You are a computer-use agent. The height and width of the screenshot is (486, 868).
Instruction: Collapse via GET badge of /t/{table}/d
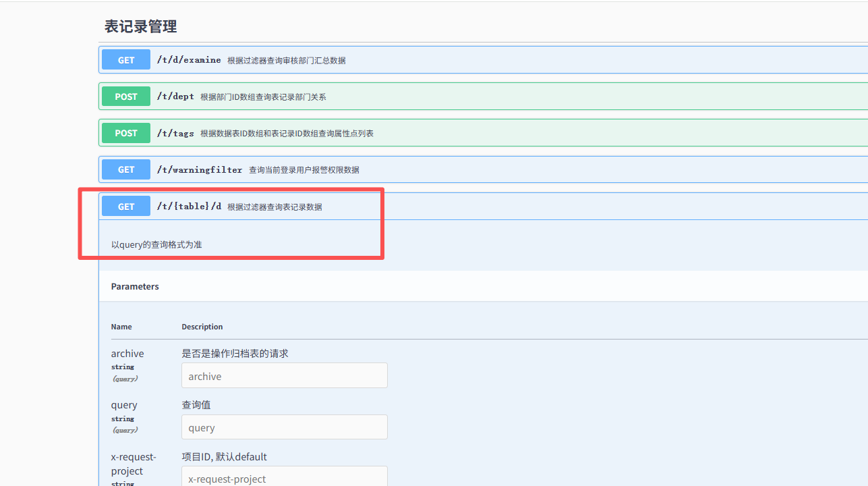click(x=126, y=207)
